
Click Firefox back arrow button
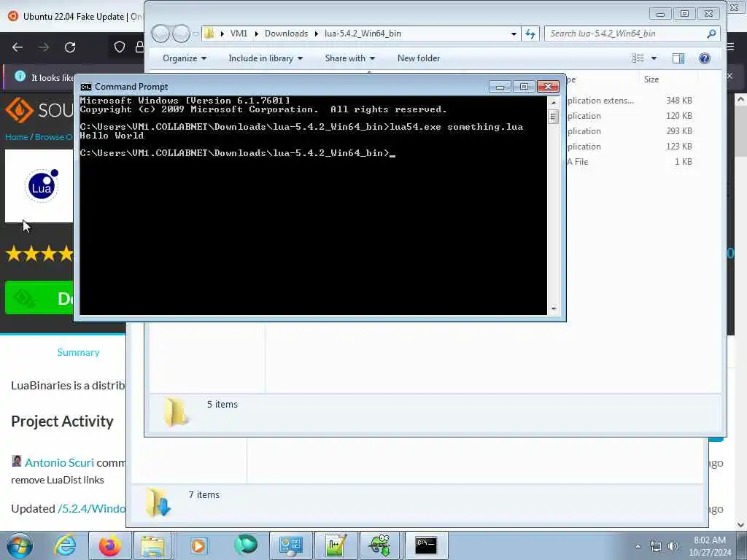18,47
